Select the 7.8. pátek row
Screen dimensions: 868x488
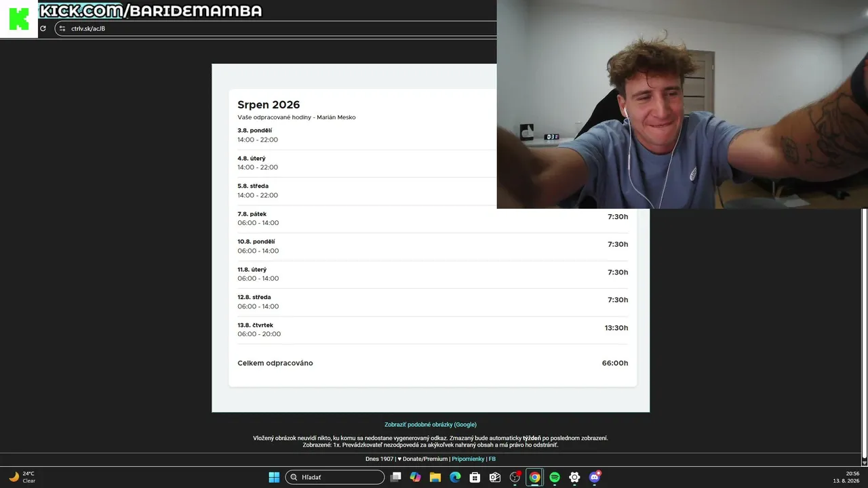[x=433, y=218]
